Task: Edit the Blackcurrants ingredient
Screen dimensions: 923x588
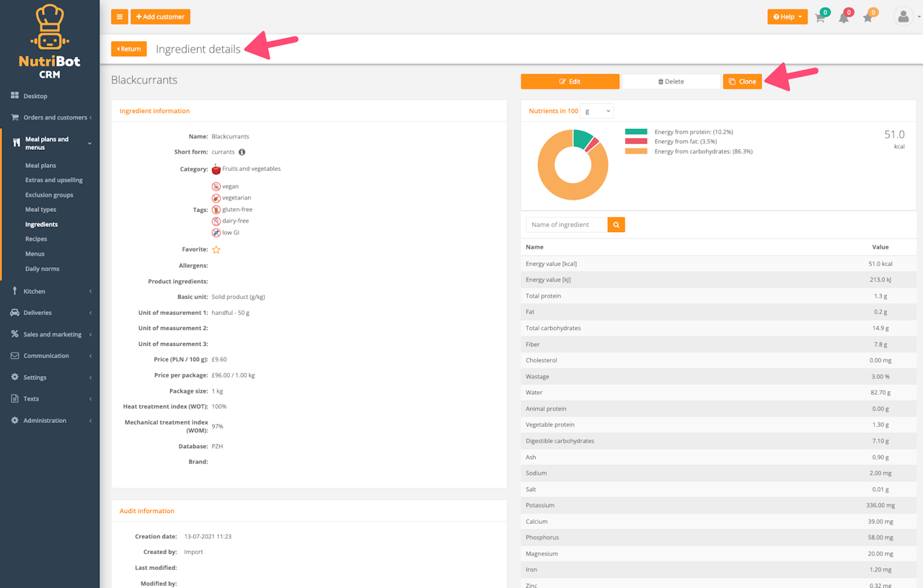Action: pyautogui.click(x=570, y=81)
